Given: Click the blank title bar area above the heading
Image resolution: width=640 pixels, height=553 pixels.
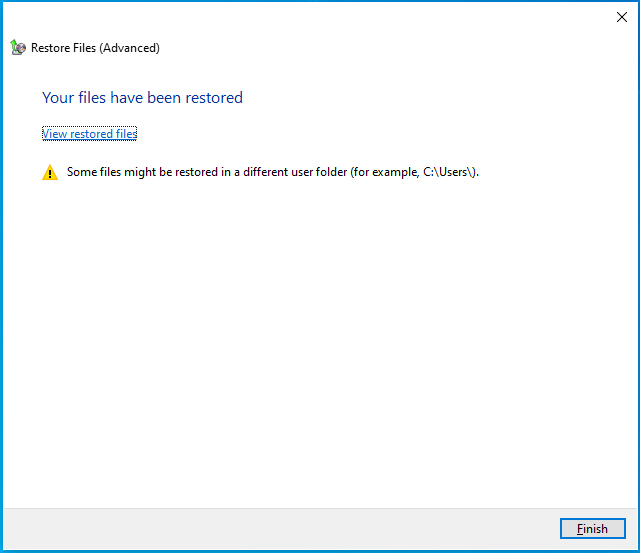Looking at the screenshot, I should [x=310, y=17].
